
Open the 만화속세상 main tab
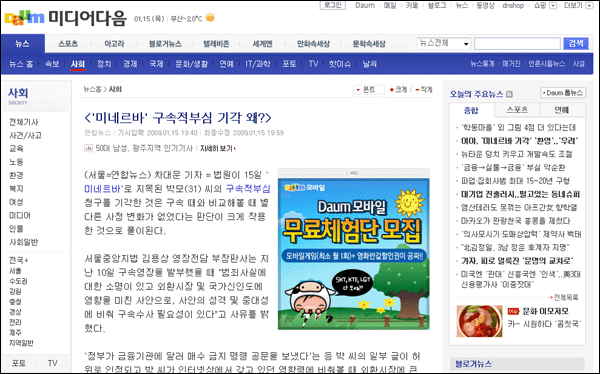tap(313, 44)
